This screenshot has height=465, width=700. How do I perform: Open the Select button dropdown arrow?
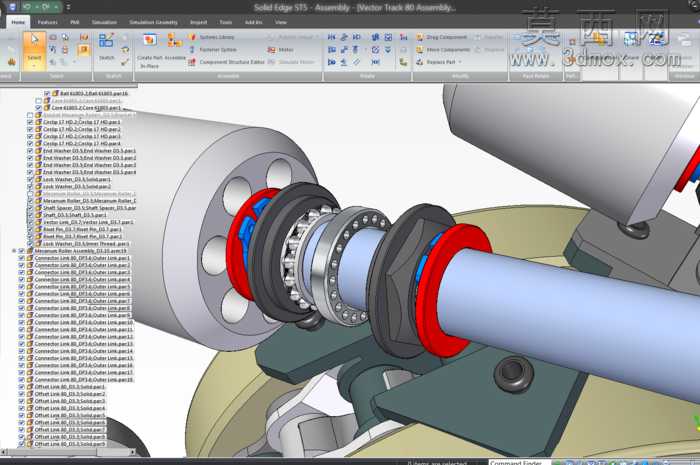click(x=34, y=66)
